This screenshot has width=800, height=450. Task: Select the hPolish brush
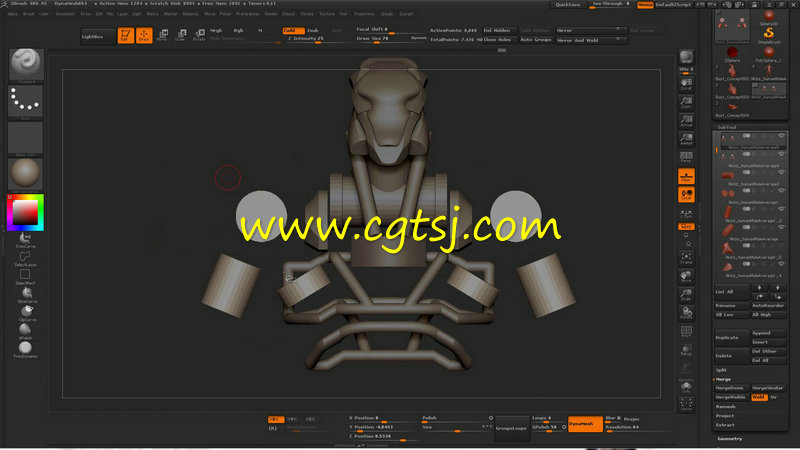(25, 332)
